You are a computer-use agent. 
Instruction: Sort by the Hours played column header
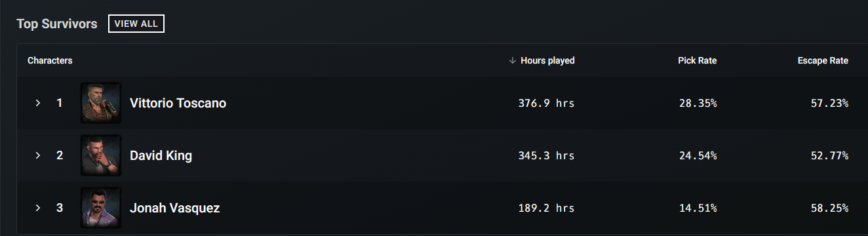tap(547, 60)
